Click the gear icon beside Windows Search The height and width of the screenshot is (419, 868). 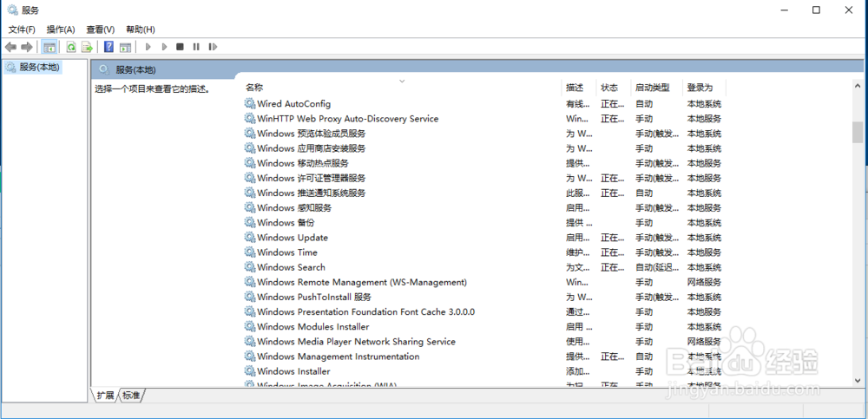(250, 267)
